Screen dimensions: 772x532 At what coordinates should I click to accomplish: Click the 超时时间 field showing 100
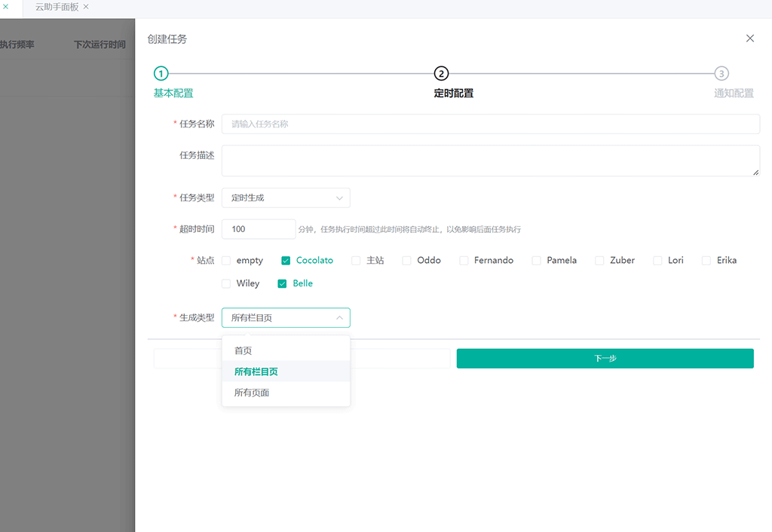point(258,229)
